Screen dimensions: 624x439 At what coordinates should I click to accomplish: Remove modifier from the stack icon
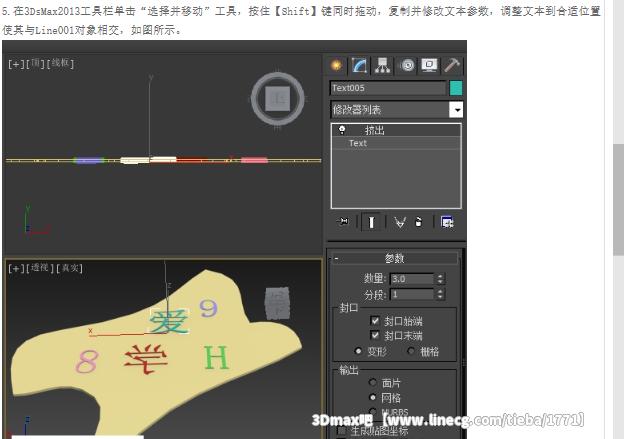pos(418,222)
